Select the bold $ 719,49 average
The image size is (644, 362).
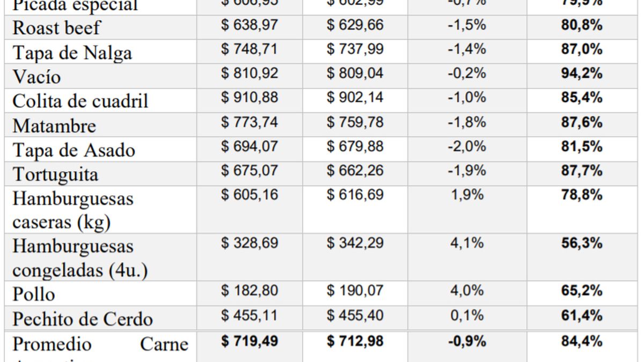click(250, 341)
